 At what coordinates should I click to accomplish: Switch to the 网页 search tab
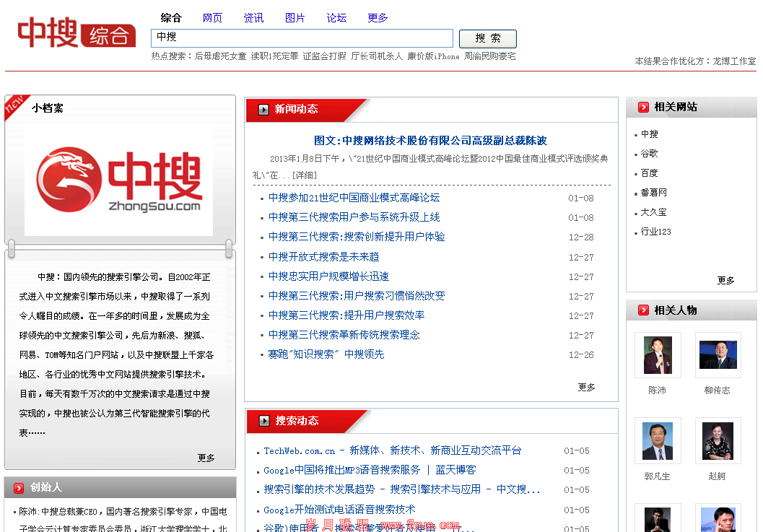point(212,18)
